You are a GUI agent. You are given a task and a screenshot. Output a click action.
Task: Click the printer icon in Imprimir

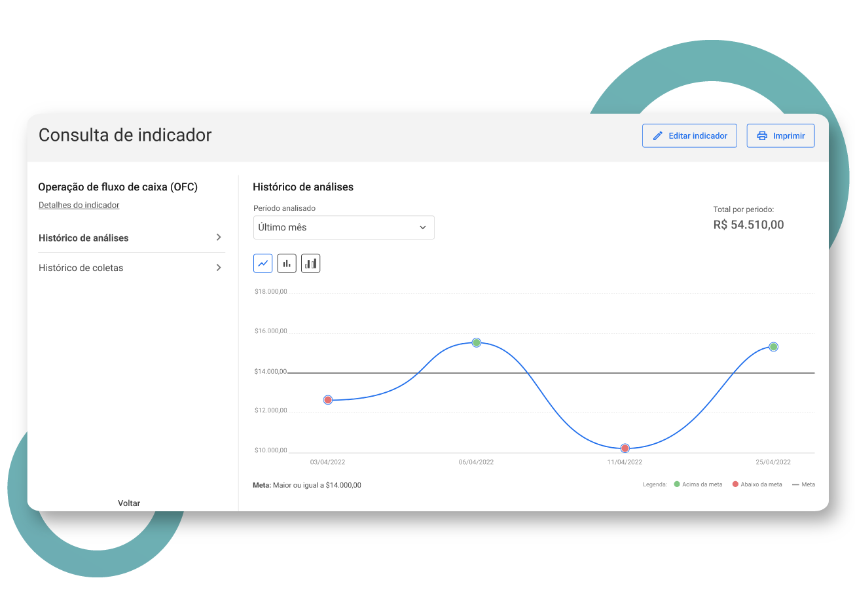762,136
